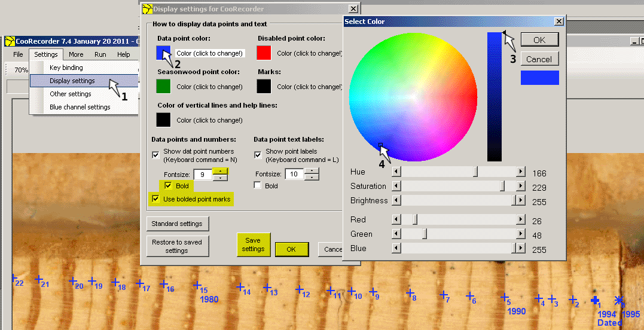This screenshot has width=644, height=330.
Task: Click the Brightness slider right arrow
Action: coord(521,200)
